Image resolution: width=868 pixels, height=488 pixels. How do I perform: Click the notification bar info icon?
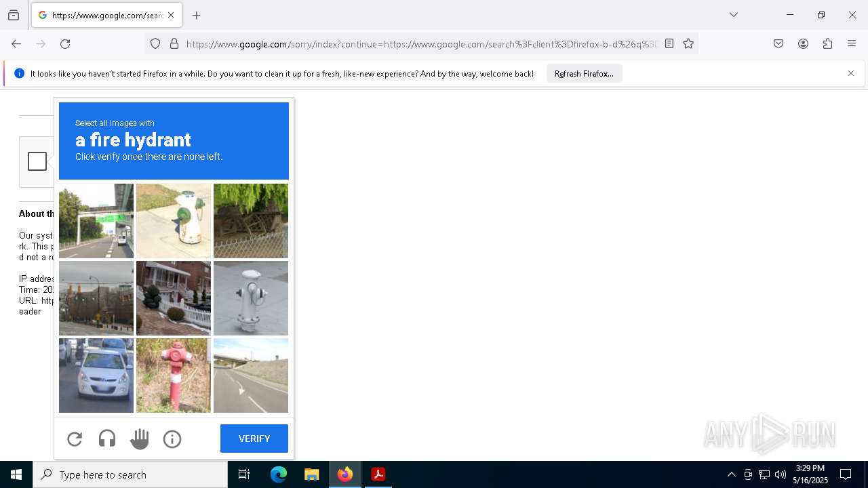click(x=19, y=73)
